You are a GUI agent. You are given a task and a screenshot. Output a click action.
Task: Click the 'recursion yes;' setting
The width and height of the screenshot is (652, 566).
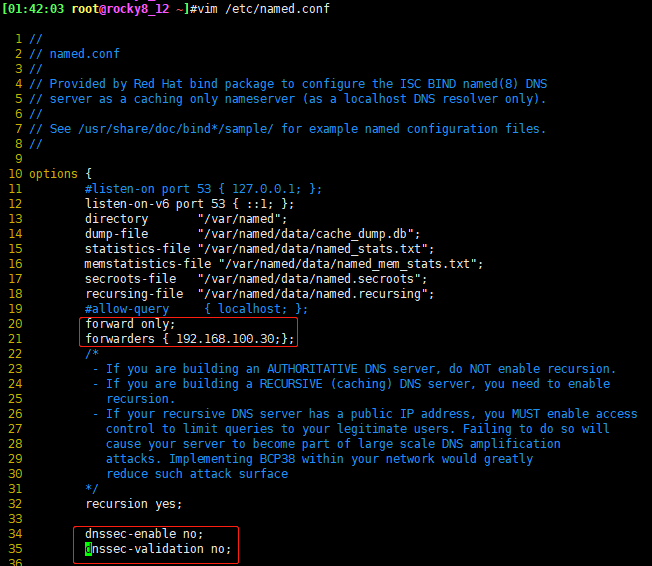(x=133, y=504)
